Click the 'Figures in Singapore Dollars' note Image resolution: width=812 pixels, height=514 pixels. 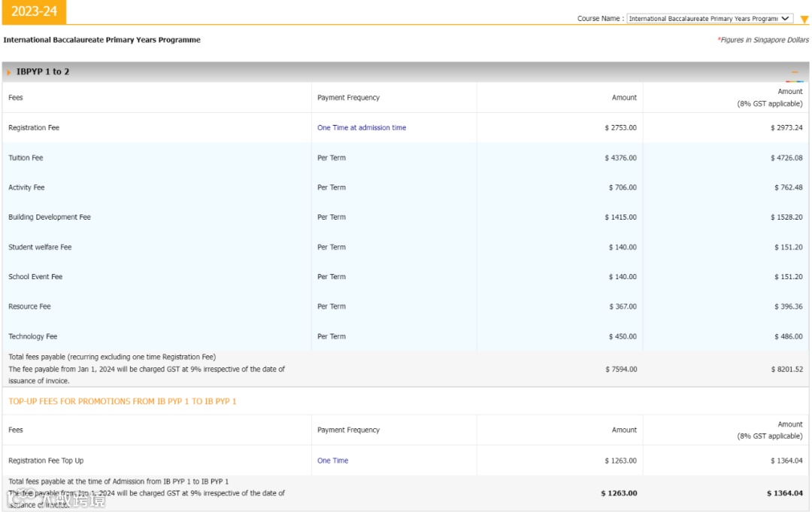(x=765, y=39)
